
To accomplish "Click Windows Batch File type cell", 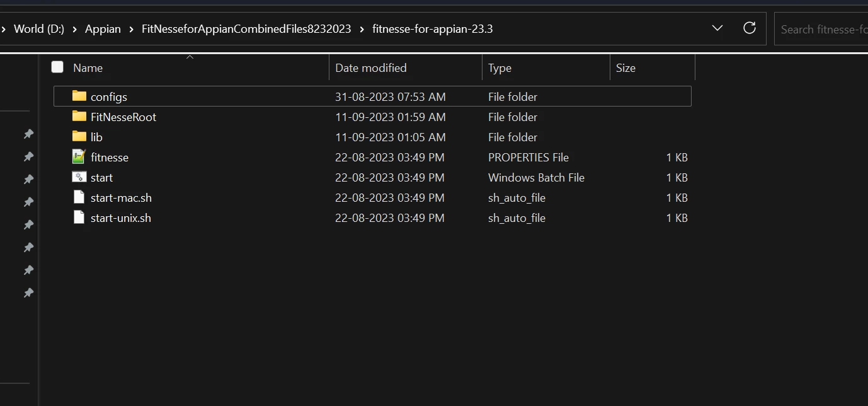I will pos(536,178).
